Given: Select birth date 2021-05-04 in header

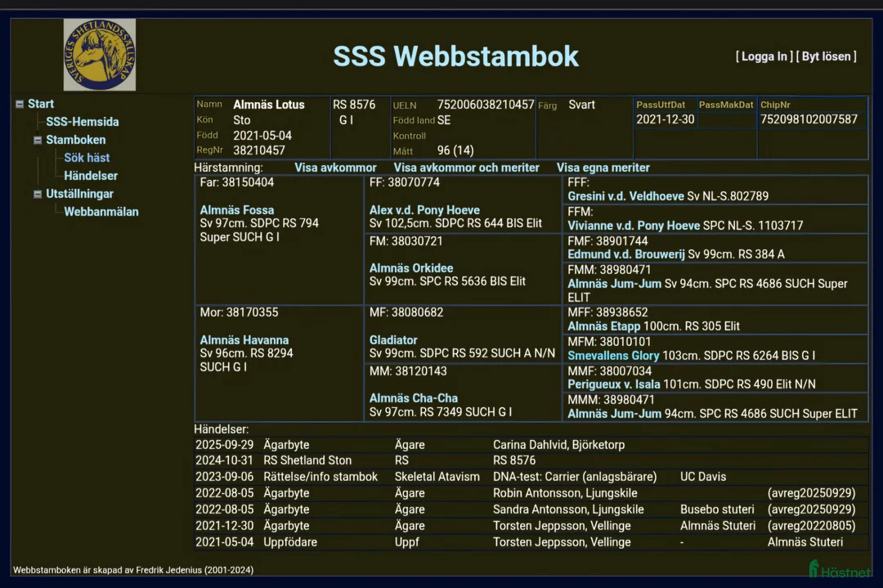Looking at the screenshot, I should click(262, 135).
